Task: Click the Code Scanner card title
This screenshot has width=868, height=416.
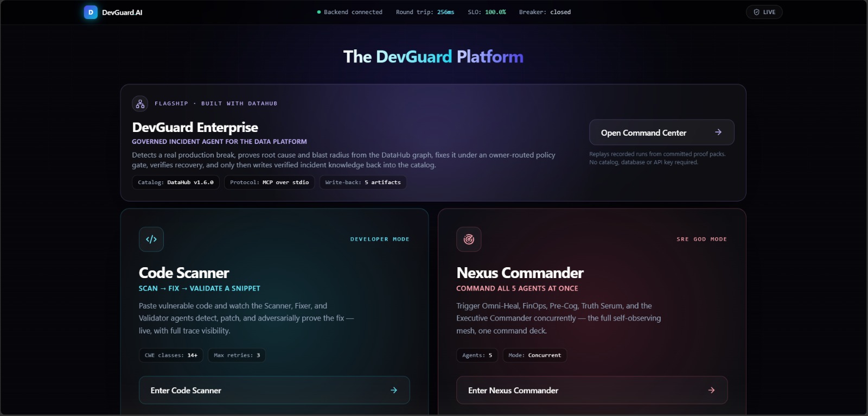Action: [184, 273]
